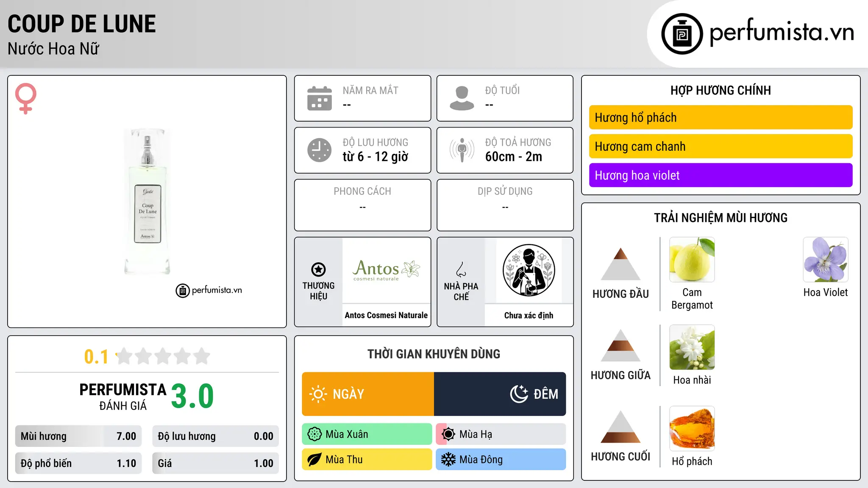The image size is (868, 488).
Task: Click the sillage icon beside Độ toả hương
Action: pos(462,150)
